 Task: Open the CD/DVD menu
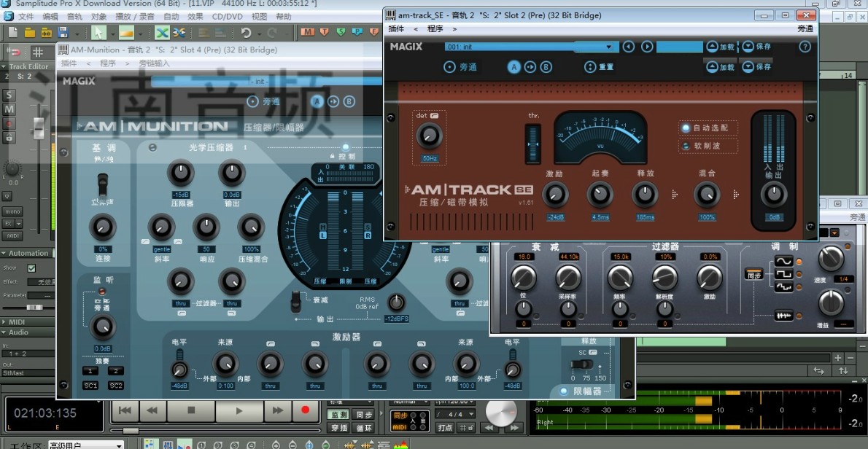(228, 17)
